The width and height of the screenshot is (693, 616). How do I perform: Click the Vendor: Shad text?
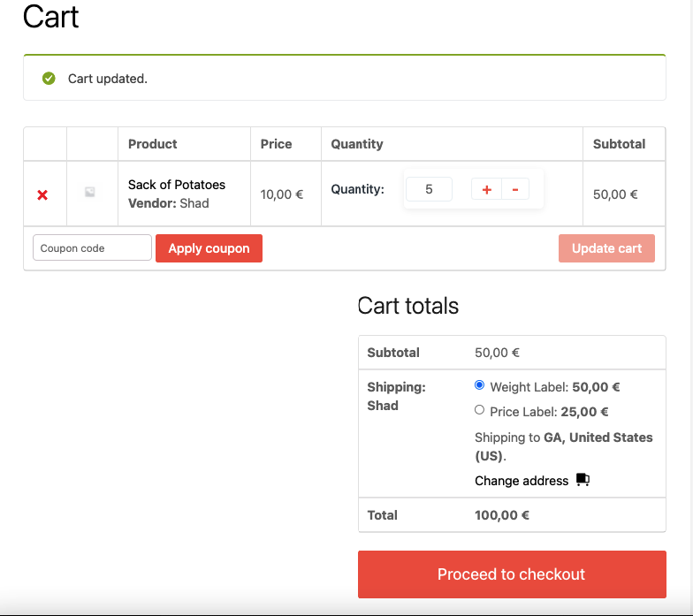tap(168, 203)
